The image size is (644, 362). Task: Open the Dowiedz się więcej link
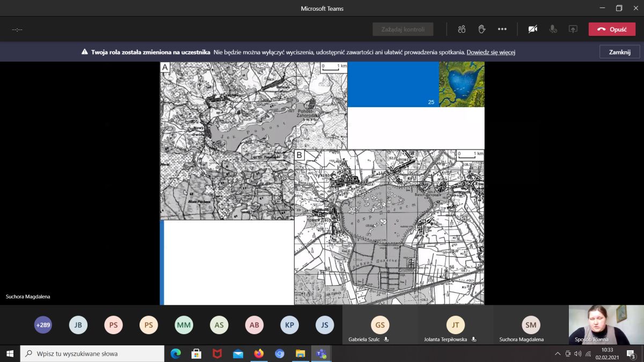pyautogui.click(x=491, y=53)
